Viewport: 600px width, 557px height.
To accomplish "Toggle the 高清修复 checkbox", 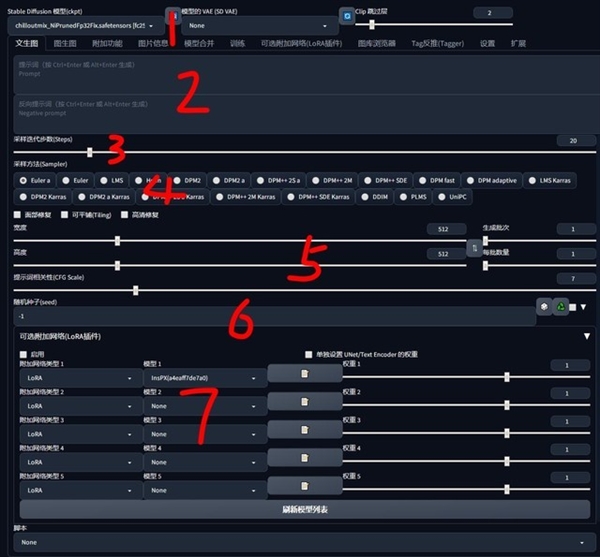I will click(125, 214).
